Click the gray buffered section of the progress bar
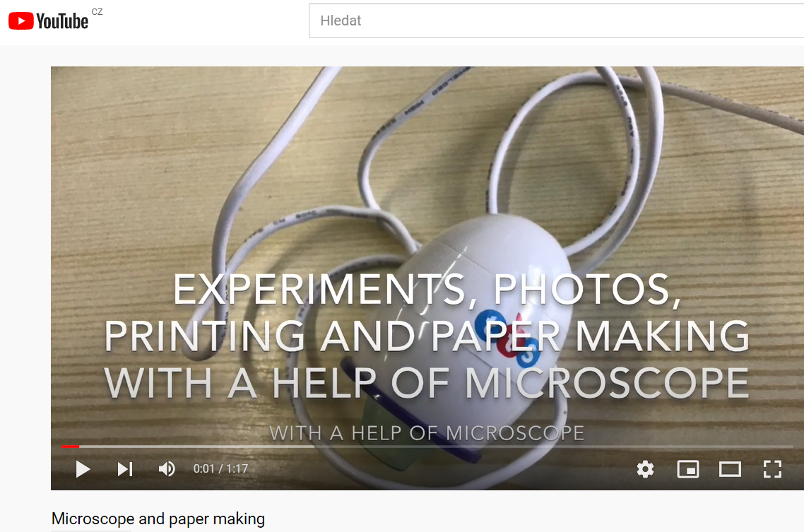804x532 pixels. coord(197,447)
